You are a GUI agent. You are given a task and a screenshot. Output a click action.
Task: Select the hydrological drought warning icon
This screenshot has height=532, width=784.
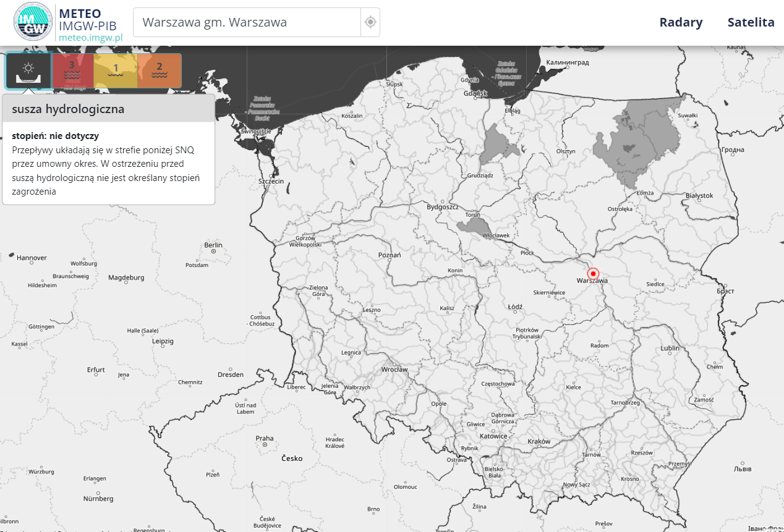coord(28,71)
